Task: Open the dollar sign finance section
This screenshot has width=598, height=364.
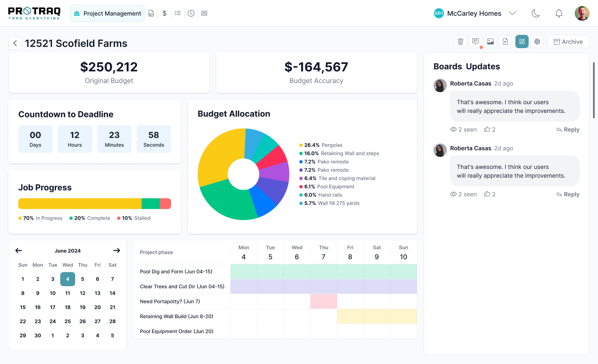Action: (164, 13)
